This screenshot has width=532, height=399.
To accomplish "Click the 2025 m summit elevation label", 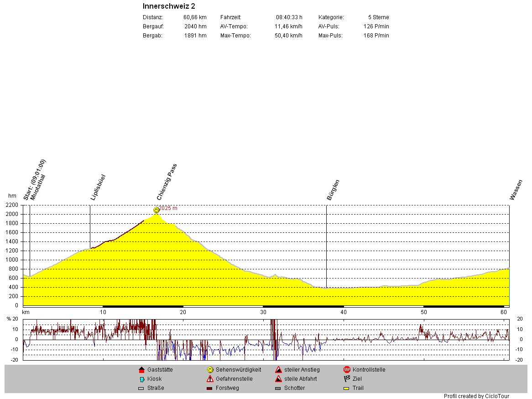I will [x=168, y=208].
